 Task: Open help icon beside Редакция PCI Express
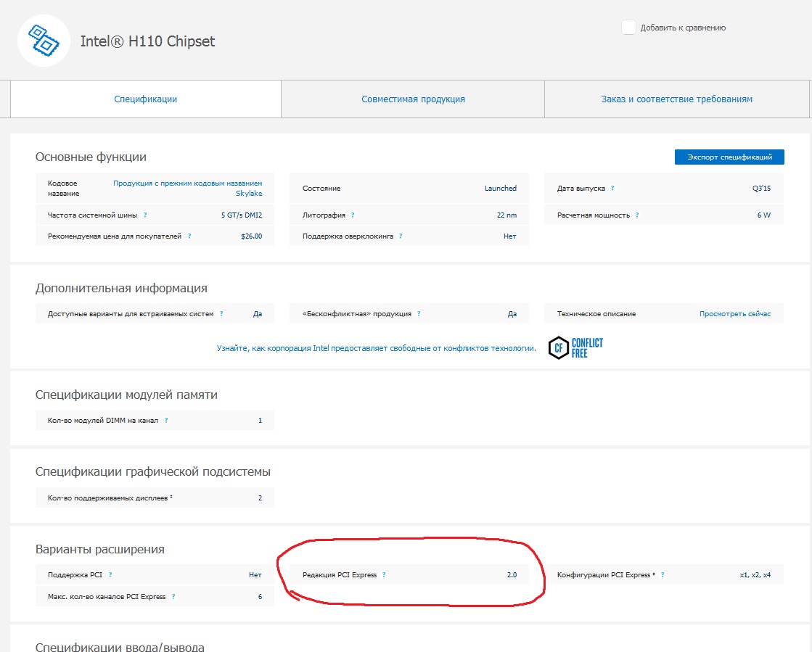(x=384, y=574)
